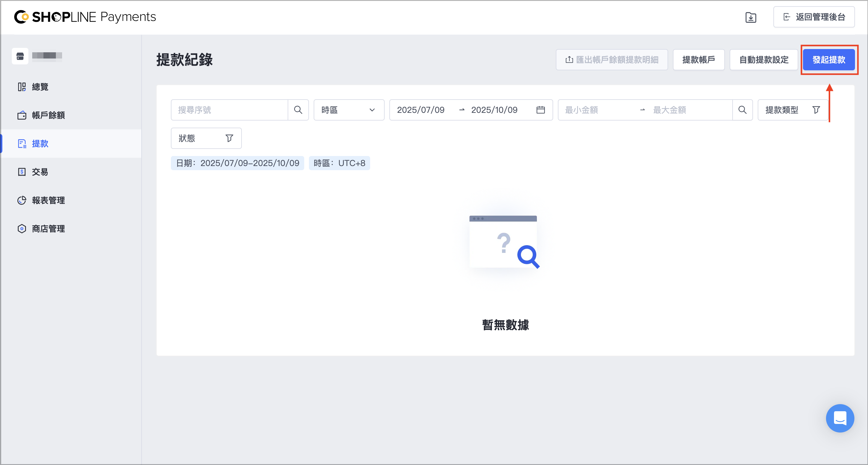Click the 商店管理 hexagon icon
Screen dimensions: 868x465
tap(22, 229)
